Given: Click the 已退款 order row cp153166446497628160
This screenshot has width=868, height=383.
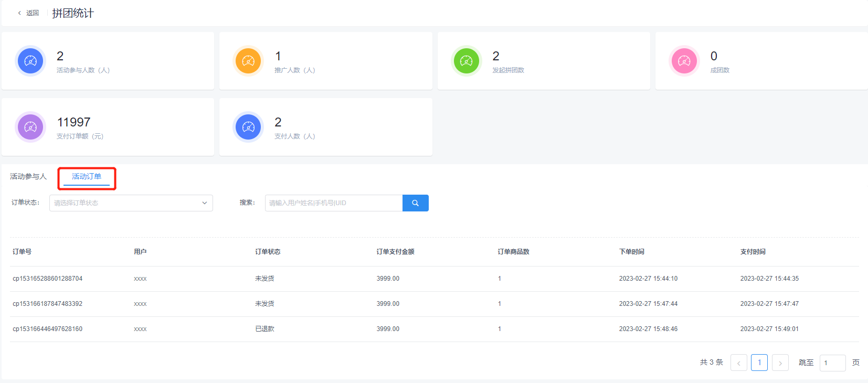Looking at the screenshot, I should coord(48,329).
